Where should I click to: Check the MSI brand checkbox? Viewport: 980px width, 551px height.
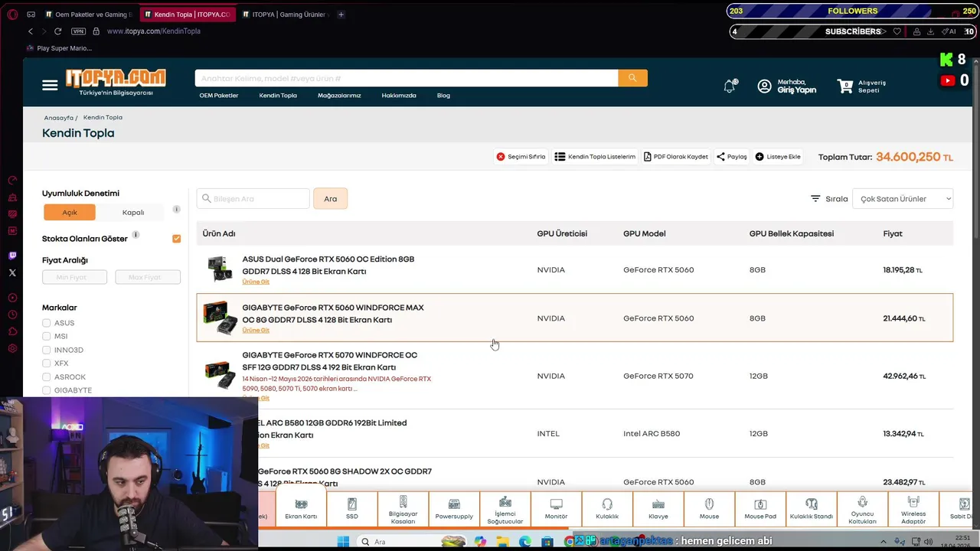pyautogui.click(x=47, y=336)
